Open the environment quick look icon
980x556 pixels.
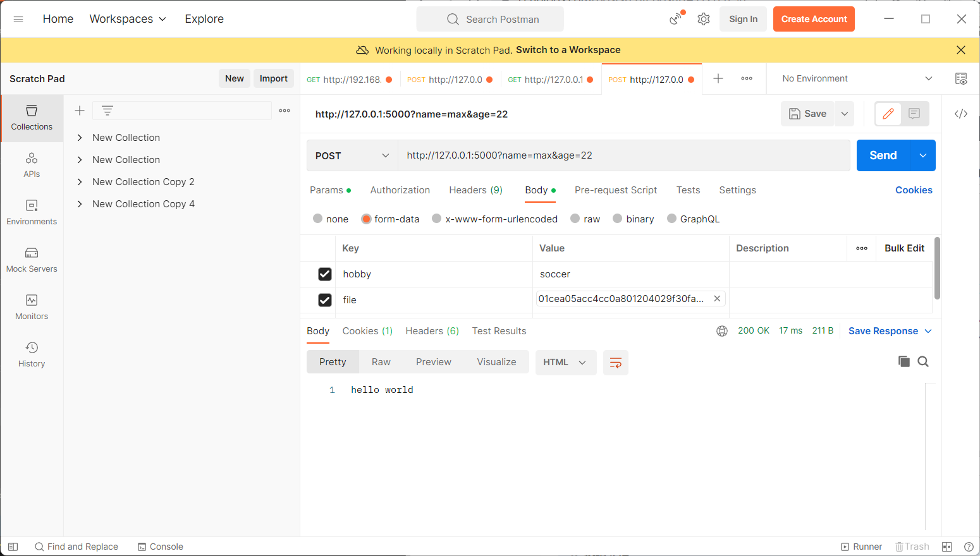[x=961, y=78]
